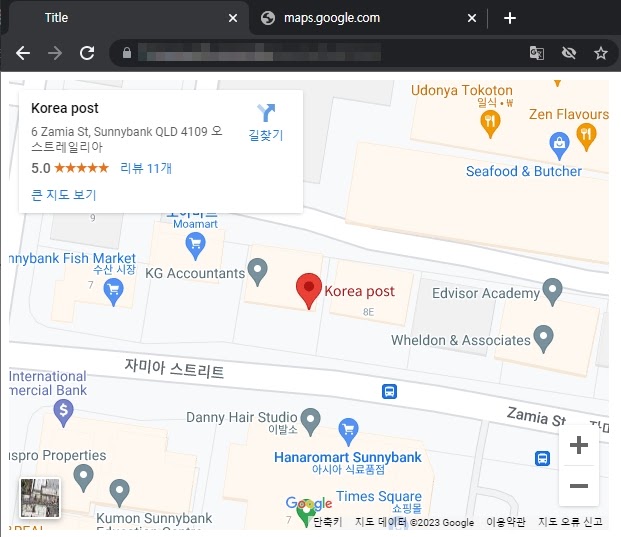Open a new tab with the plus button
This screenshot has height=537, width=621.
[510, 18]
